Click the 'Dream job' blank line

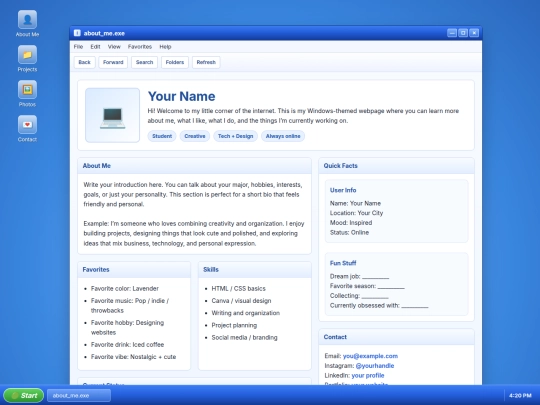(360, 277)
